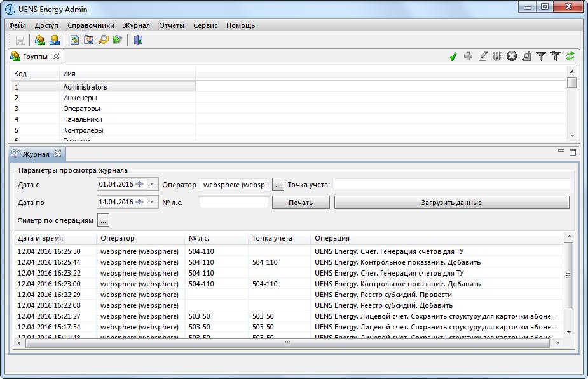Open Фильтр по операциям ellipsis button
This screenshot has height=379, width=588.
click(103, 220)
